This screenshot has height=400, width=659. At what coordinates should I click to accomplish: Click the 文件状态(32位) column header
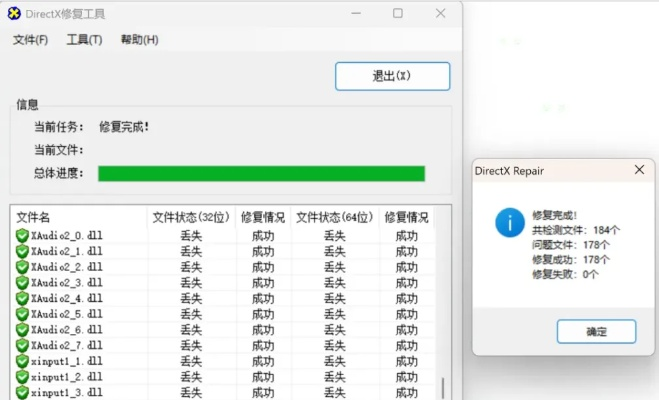191,217
